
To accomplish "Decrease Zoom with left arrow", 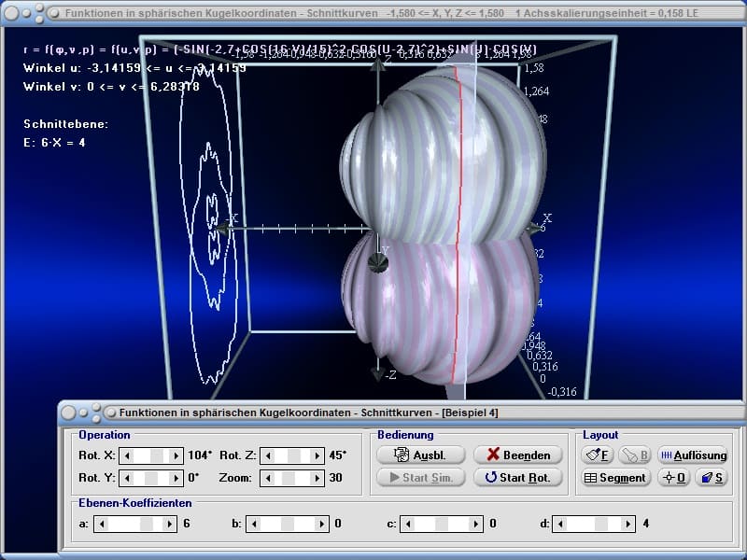I will (268, 478).
